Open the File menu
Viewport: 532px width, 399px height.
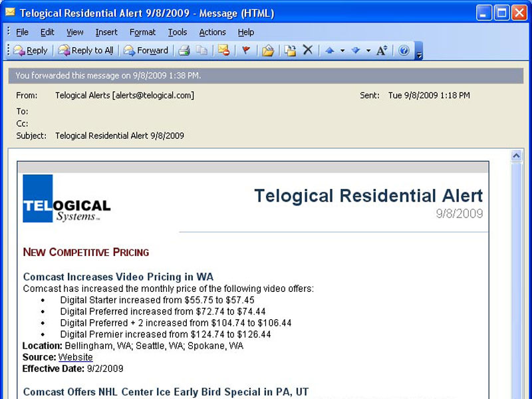pos(22,32)
